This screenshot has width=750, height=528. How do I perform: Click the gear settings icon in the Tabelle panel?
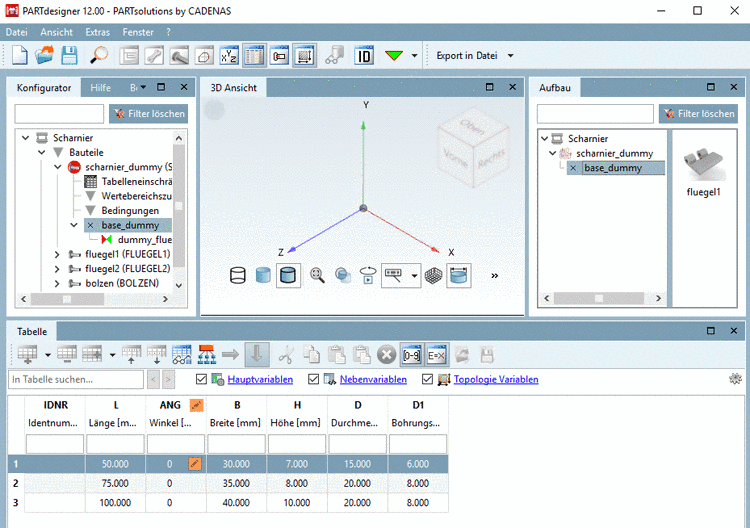click(x=735, y=379)
